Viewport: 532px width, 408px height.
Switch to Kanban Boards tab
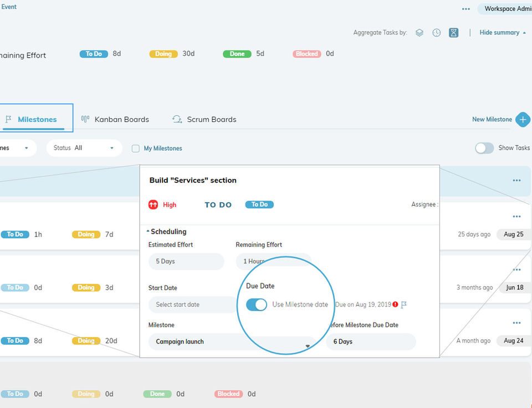(x=115, y=120)
